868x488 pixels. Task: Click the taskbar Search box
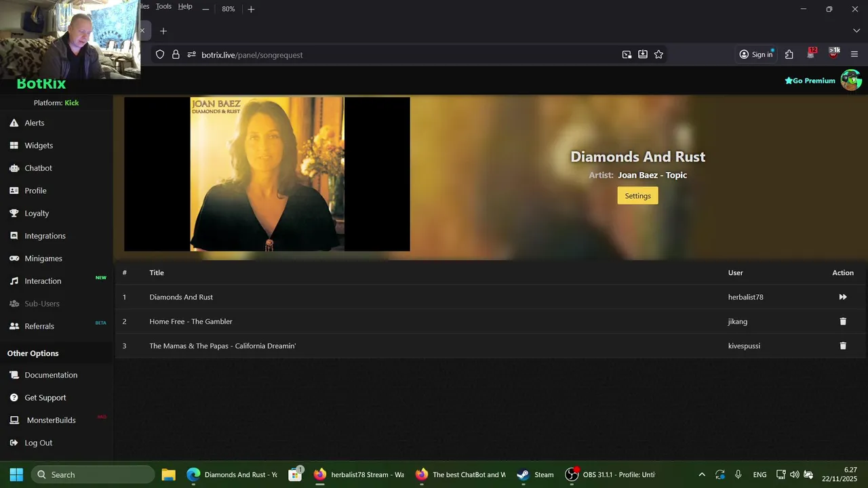[x=92, y=474]
